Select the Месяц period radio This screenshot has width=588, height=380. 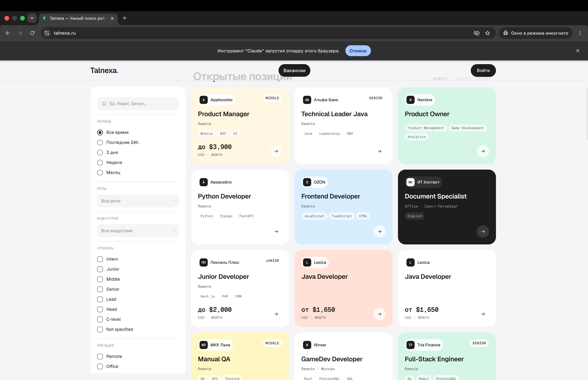(x=100, y=173)
